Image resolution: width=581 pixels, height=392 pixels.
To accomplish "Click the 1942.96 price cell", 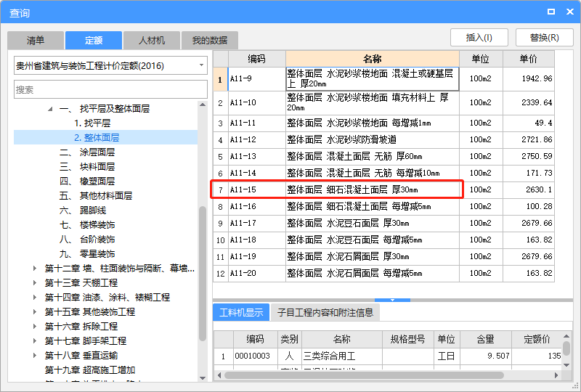I will 529,79.
